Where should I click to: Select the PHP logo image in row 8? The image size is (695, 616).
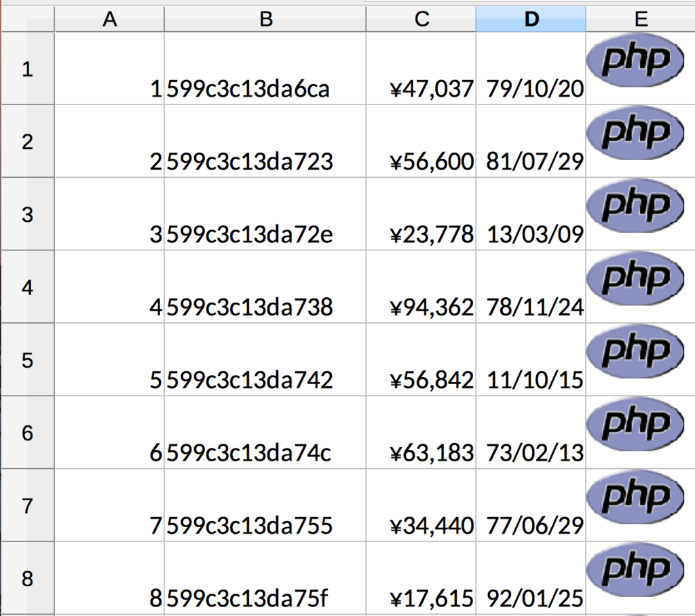635,570
